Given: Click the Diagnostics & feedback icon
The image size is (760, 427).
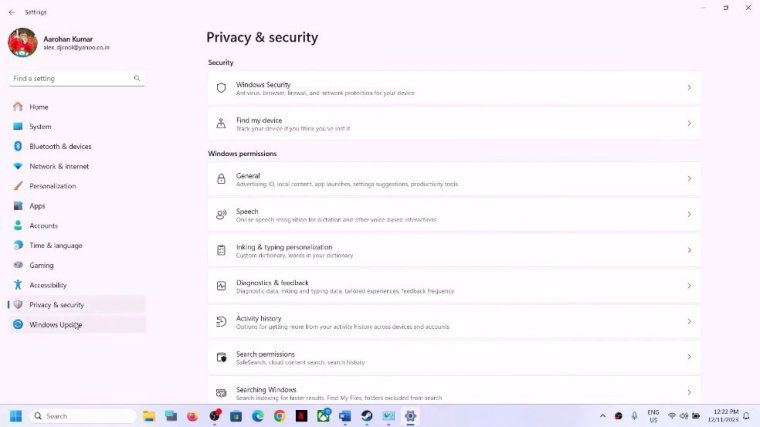Looking at the screenshot, I should pyautogui.click(x=221, y=286).
